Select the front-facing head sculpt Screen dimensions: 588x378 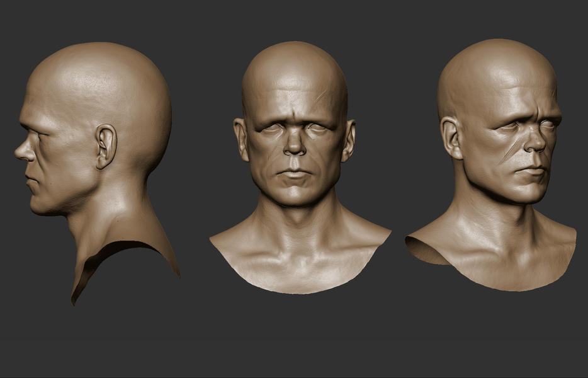300,167
